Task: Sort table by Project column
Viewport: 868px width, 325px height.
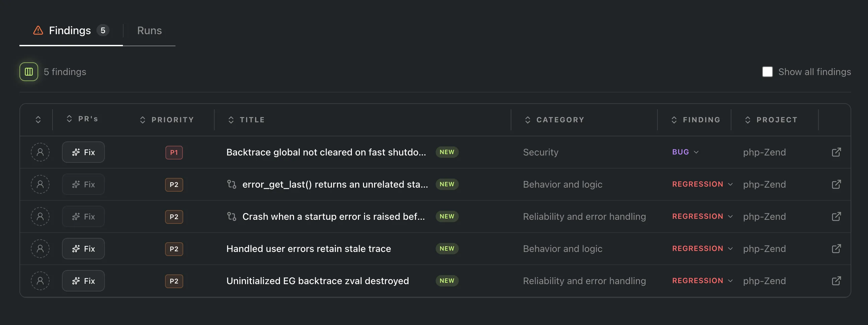Action: tap(771, 120)
